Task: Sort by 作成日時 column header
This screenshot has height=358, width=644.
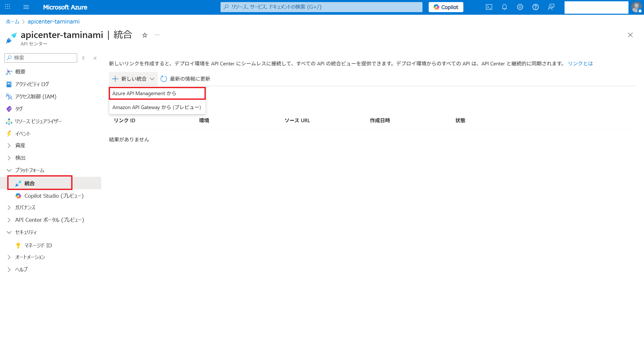Action: coord(380,120)
